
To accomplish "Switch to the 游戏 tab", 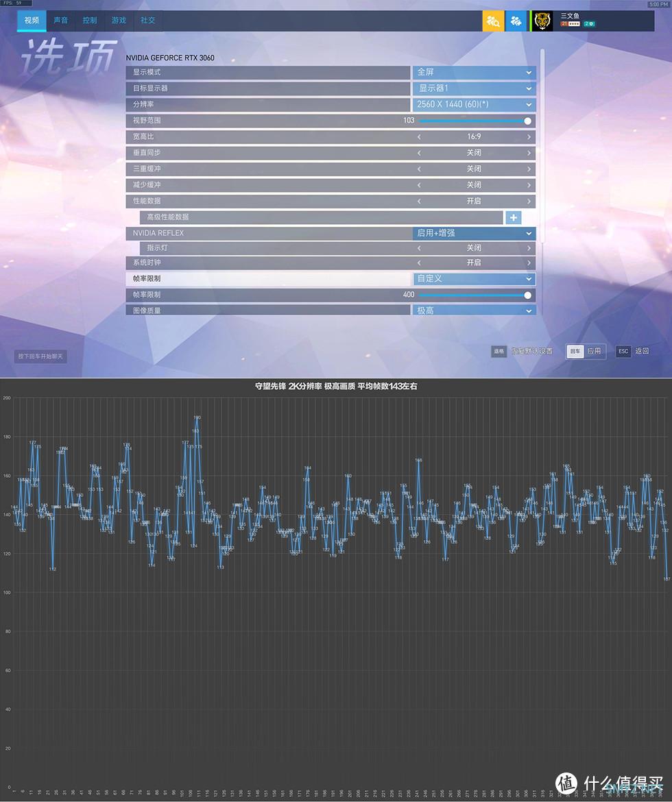I will coord(119,21).
